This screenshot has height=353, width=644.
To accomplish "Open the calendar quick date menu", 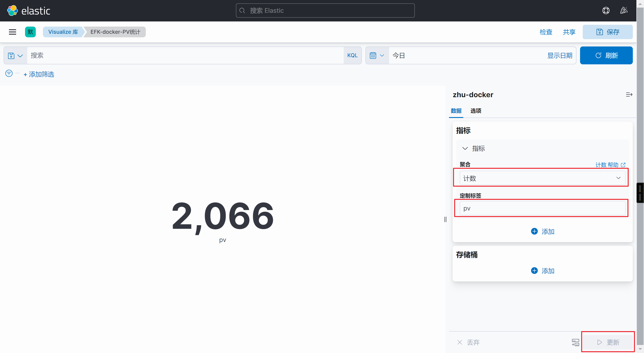I will 377,55.
